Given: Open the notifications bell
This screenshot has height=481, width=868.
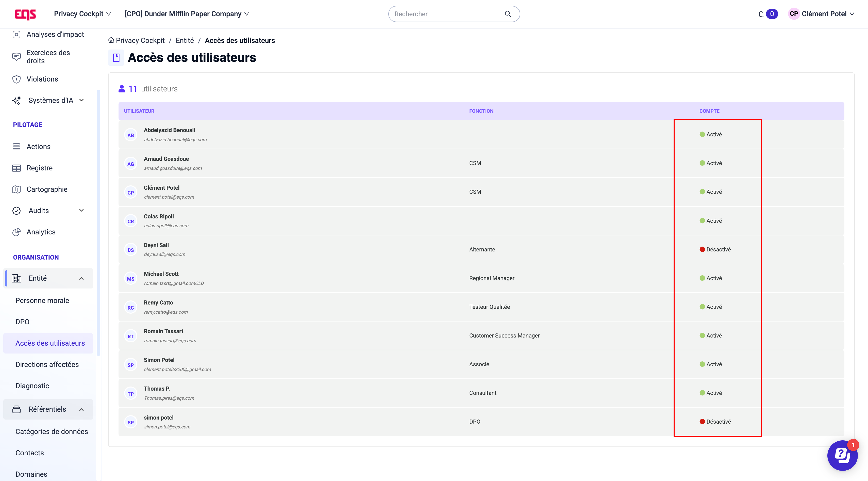Looking at the screenshot, I should 761,14.
